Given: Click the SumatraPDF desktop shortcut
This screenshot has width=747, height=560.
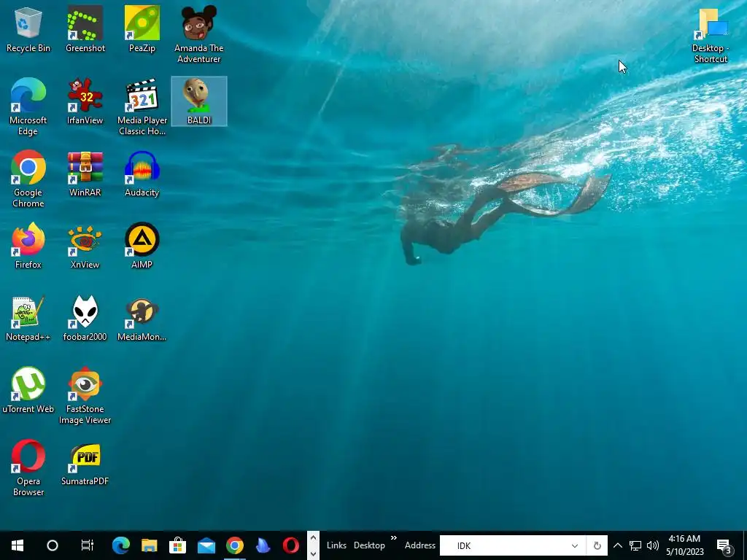Looking at the screenshot, I should (85, 463).
